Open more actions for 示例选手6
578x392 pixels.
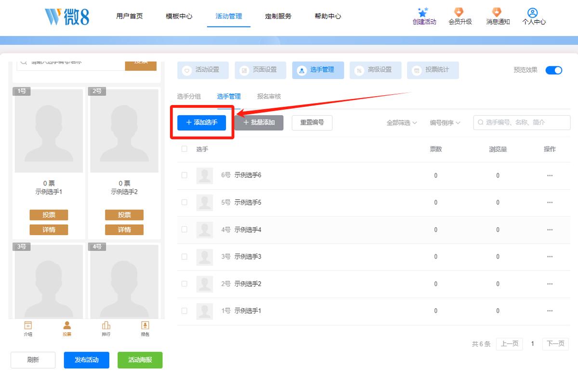click(x=550, y=176)
